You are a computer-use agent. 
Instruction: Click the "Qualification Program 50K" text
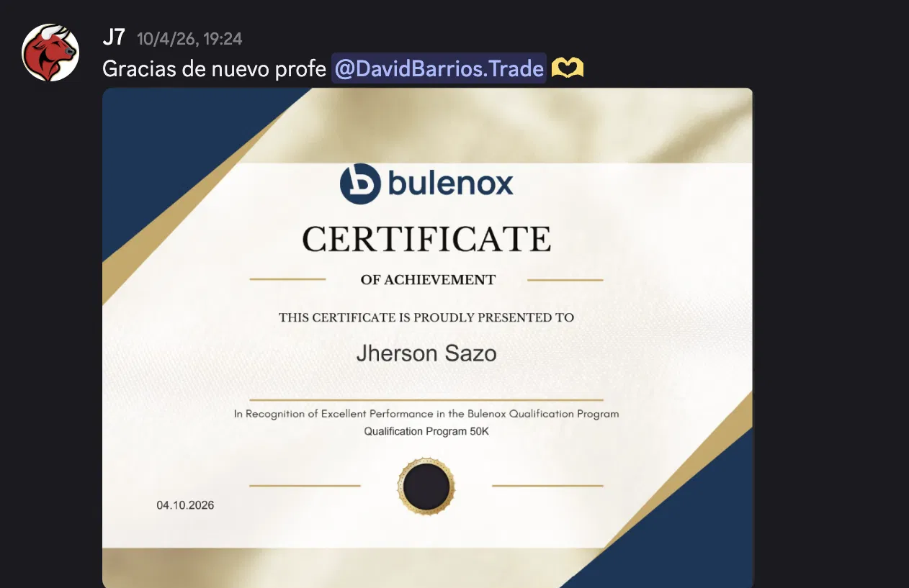[x=426, y=432]
